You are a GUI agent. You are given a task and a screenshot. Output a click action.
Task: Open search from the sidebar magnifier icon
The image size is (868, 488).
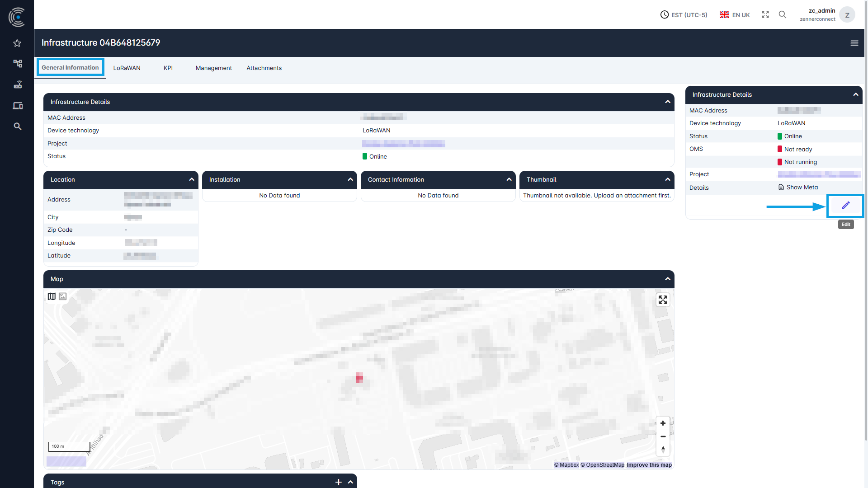(x=17, y=126)
